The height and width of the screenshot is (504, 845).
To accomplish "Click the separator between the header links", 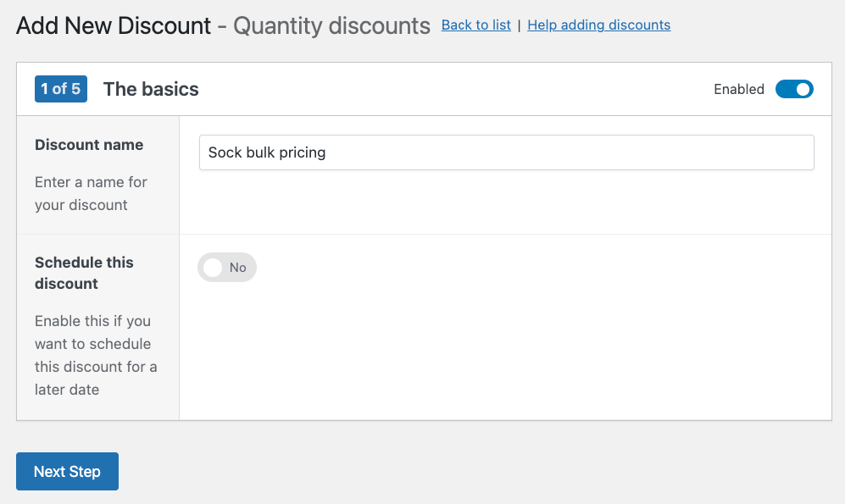I will (x=520, y=25).
